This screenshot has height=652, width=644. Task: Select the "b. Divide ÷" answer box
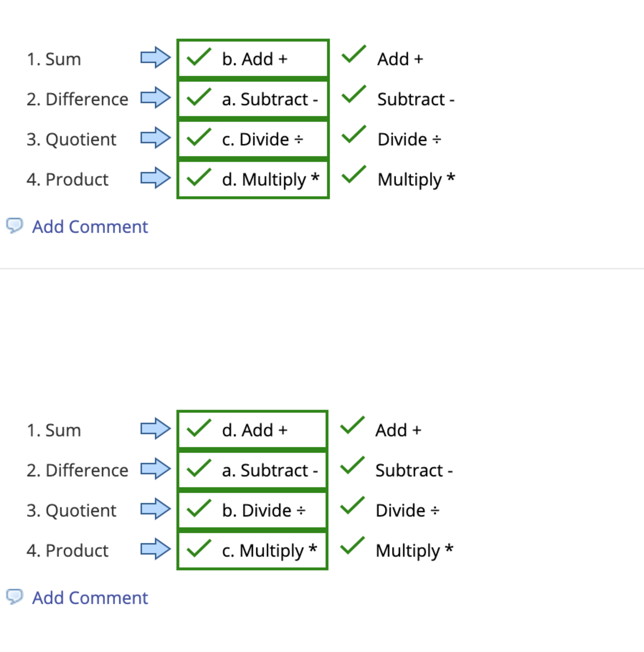coord(253,510)
